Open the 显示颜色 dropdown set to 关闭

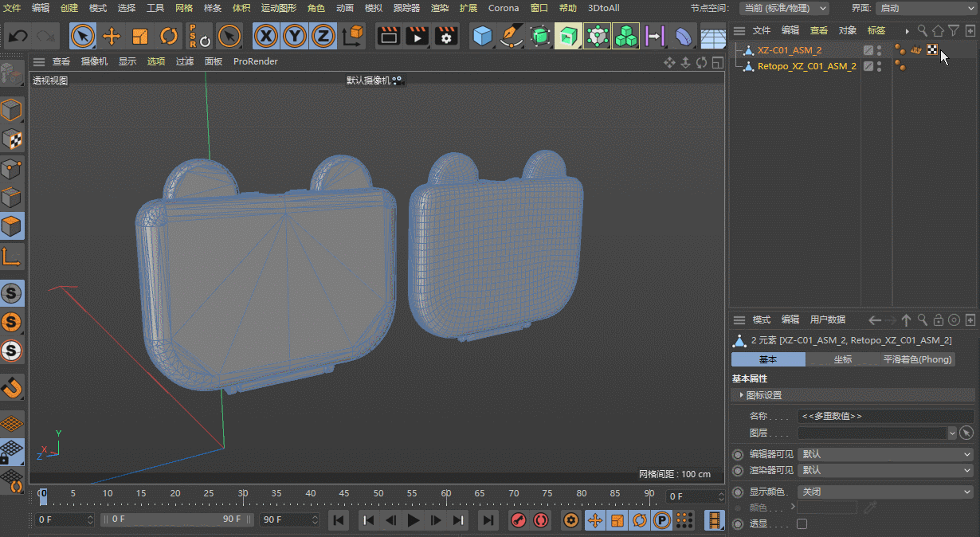click(x=886, y=492)
